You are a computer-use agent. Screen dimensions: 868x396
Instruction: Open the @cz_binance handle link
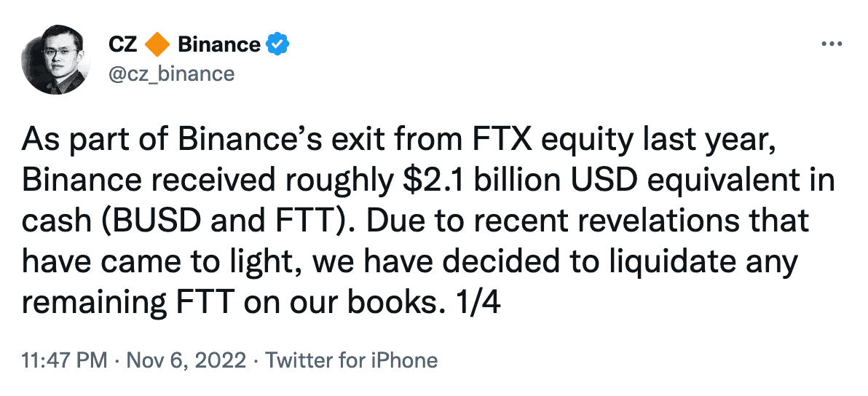pyautogui.click(x=171, y=73)
